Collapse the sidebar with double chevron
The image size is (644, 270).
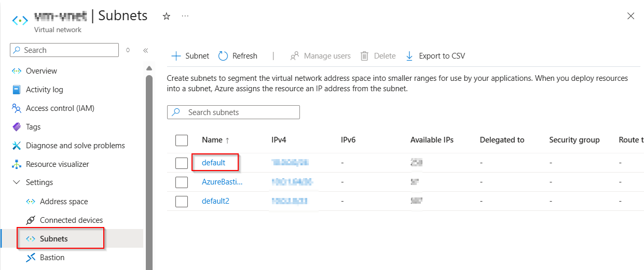click(x=145, y=50)
